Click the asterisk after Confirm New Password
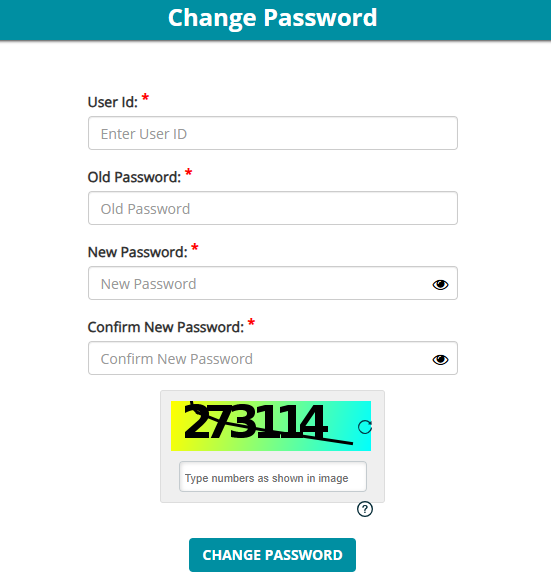 pyautogui.click(x=251, y=322)
